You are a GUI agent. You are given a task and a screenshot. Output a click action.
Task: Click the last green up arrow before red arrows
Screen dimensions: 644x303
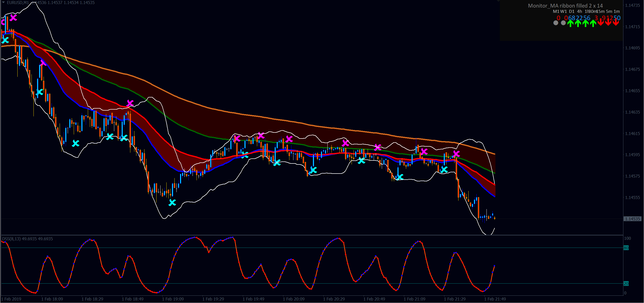click(593, 23)
